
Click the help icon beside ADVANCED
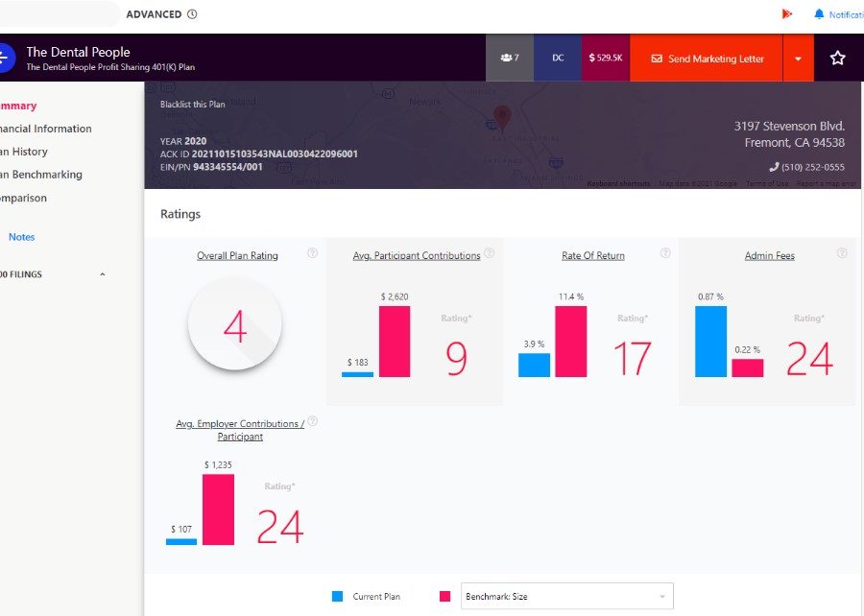pyautogui.click(x=192, y=14)
